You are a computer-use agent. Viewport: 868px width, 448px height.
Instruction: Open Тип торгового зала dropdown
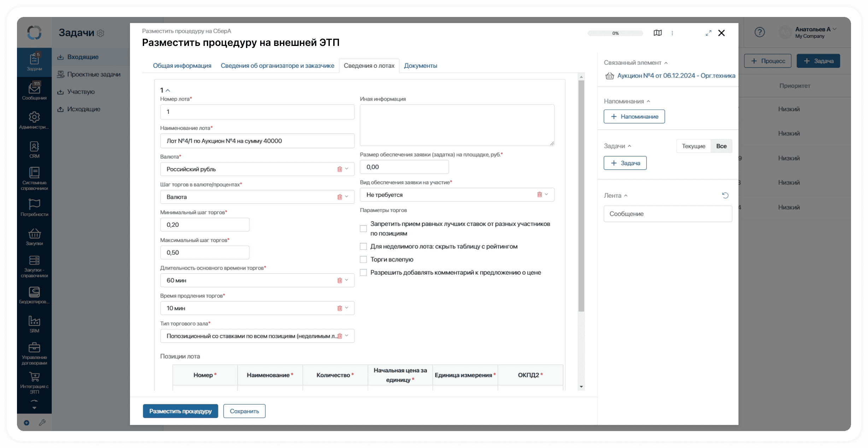pos(347,336)
